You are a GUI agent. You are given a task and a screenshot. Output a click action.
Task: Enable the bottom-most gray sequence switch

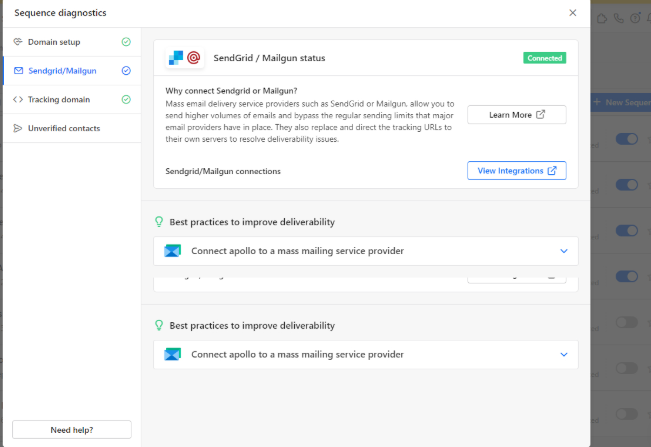coord(626,413)
